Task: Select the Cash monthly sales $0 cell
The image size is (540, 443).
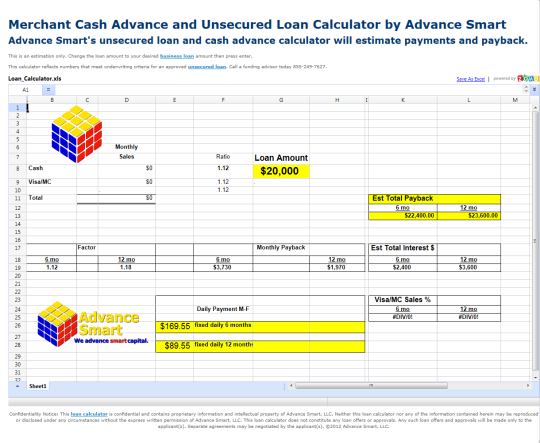Action: pyautogui.click(x=127, y=171)
